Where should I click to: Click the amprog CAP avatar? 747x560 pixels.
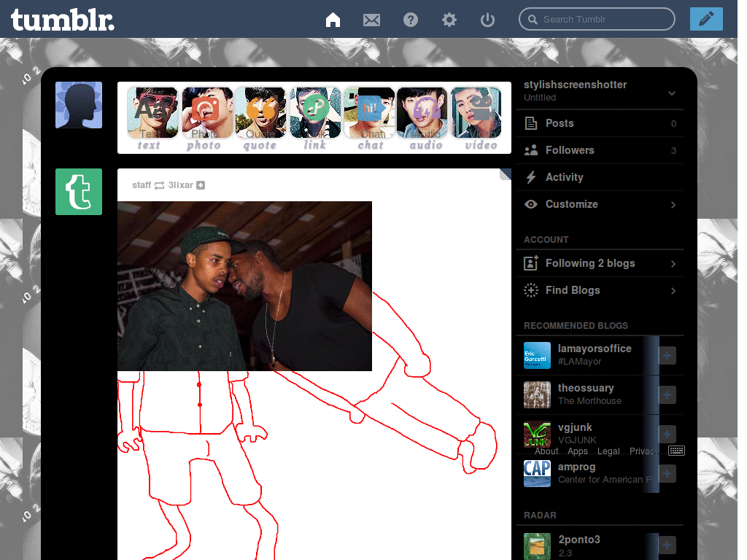537,473
